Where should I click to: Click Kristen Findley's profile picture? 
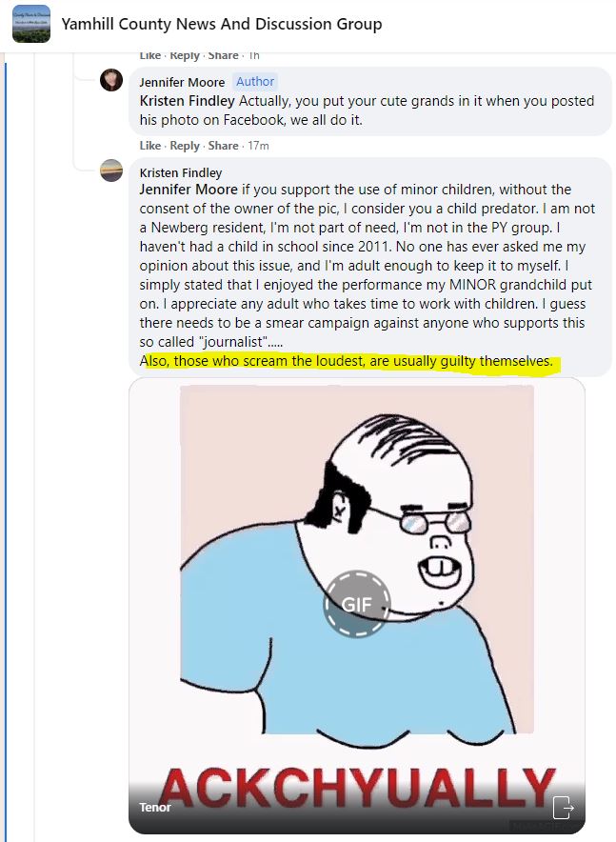pyautogui.click(x=111, y=170)
